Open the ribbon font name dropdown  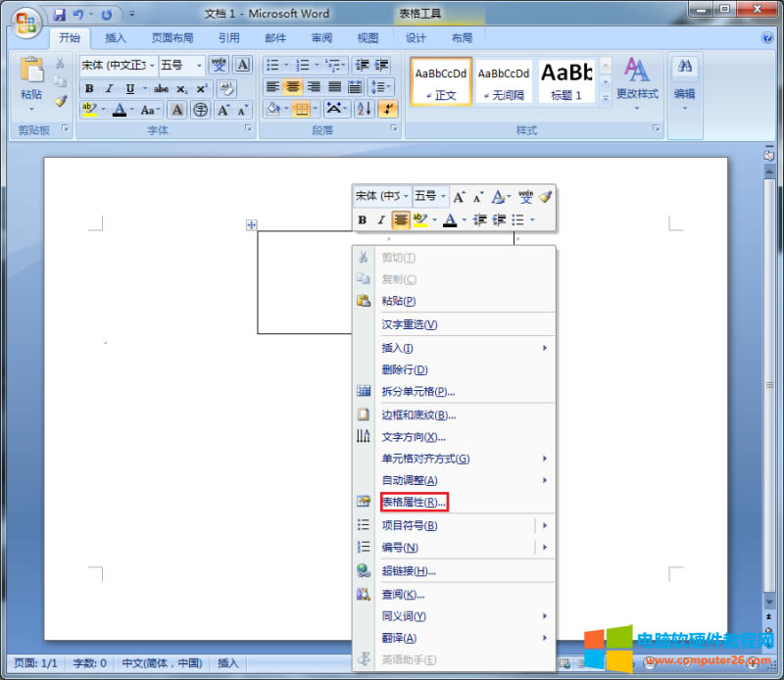pyautogui.click(x=152, y=65)
